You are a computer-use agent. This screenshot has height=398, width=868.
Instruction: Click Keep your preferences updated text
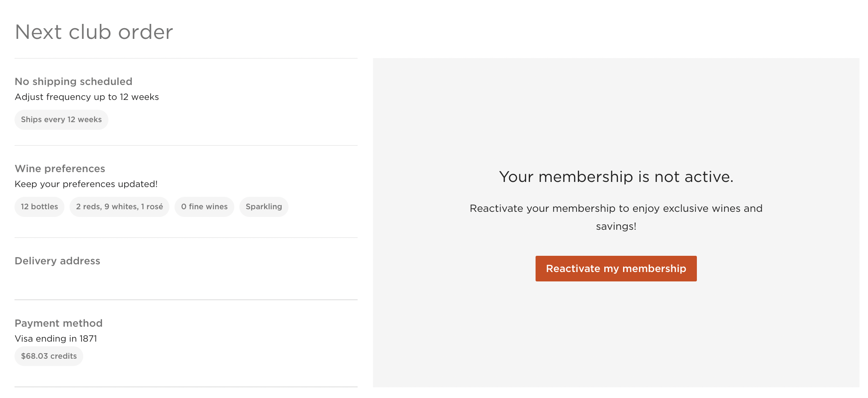point(86,184)
